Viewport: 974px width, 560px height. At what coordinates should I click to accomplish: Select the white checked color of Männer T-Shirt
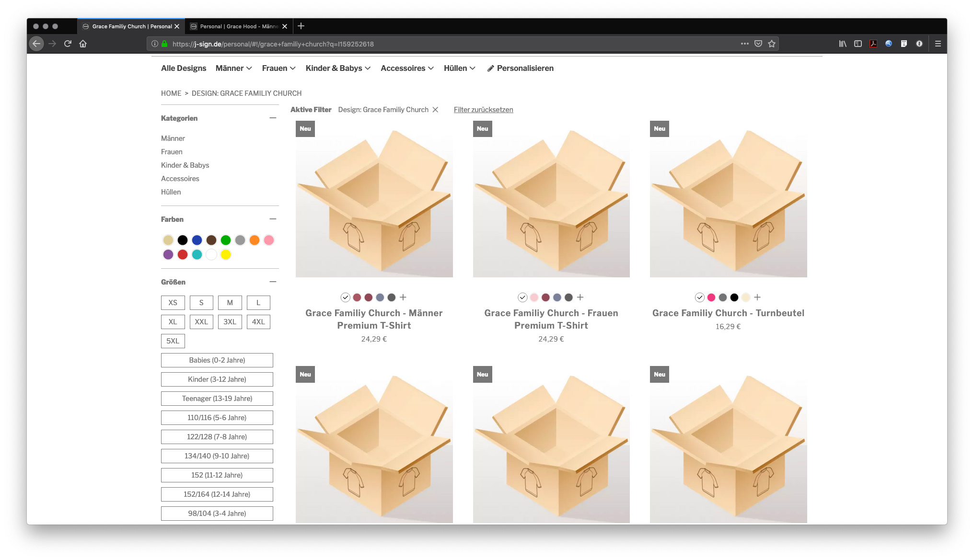(345, 297)
